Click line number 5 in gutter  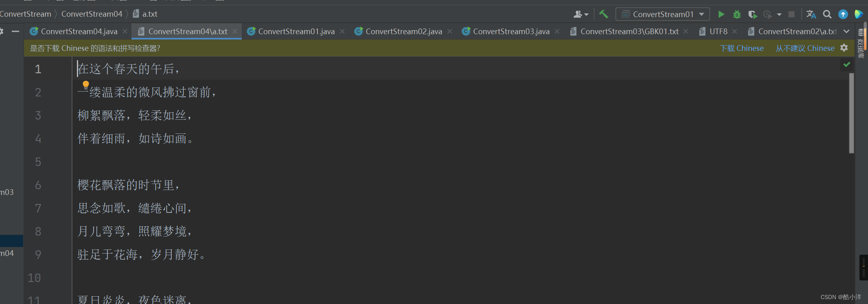[38, 162]
